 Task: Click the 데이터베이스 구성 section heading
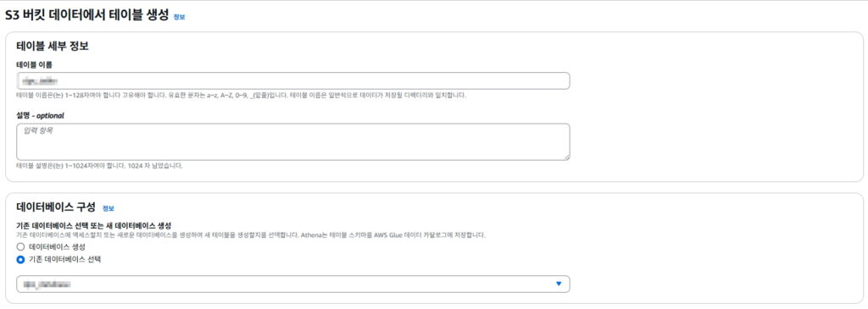point(56,207)
